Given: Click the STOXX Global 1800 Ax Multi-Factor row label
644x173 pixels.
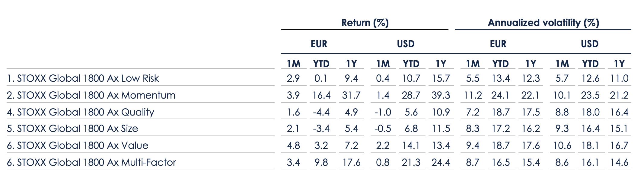Looking at the screenshot, I should (x=91, y=162).
